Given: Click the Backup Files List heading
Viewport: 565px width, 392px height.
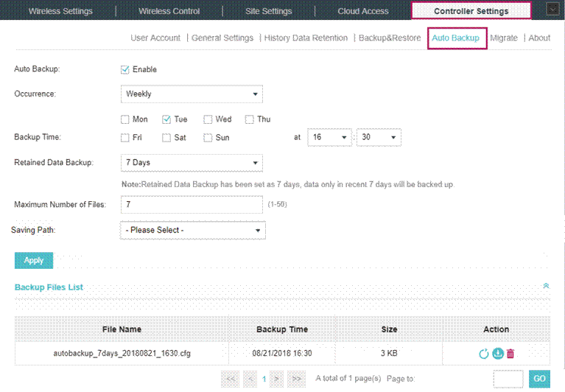Looking at the screenshot, I should click(49, 287).
